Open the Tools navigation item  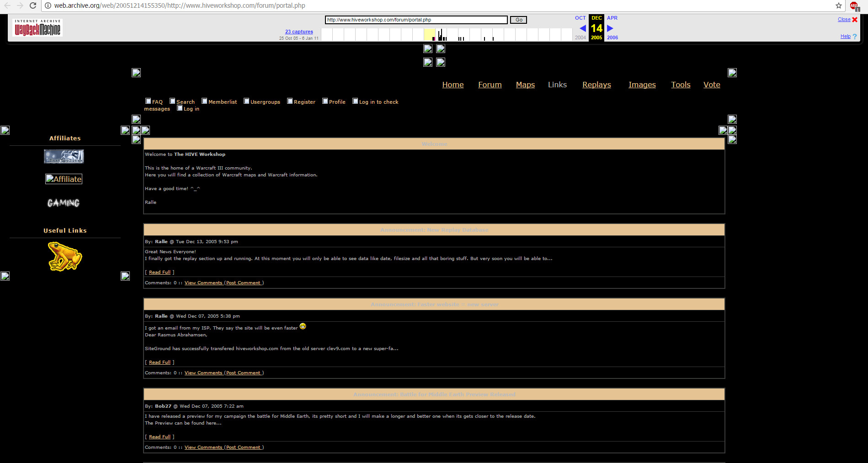pyautogui.click(x=681, y=85)
